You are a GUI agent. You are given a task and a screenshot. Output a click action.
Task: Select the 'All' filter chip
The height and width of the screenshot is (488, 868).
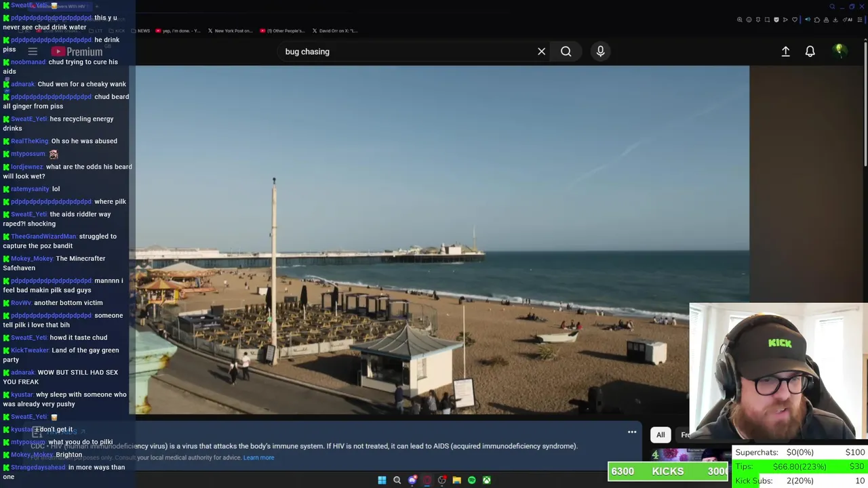click(x=660, y=434)
